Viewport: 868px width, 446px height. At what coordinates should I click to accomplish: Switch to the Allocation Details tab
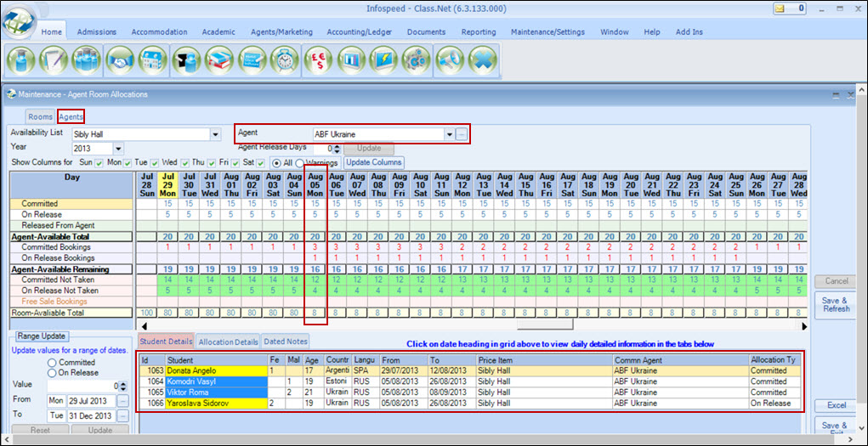228,342
